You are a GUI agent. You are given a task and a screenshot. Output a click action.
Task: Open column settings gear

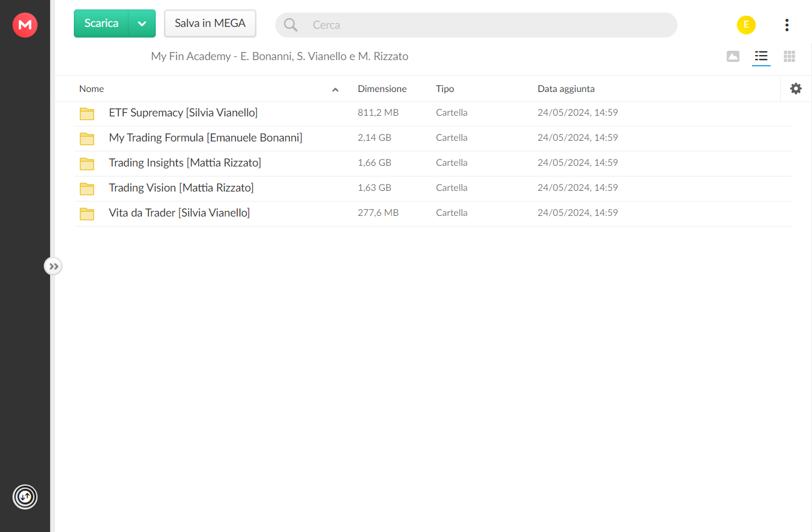[x=796, y=89]
